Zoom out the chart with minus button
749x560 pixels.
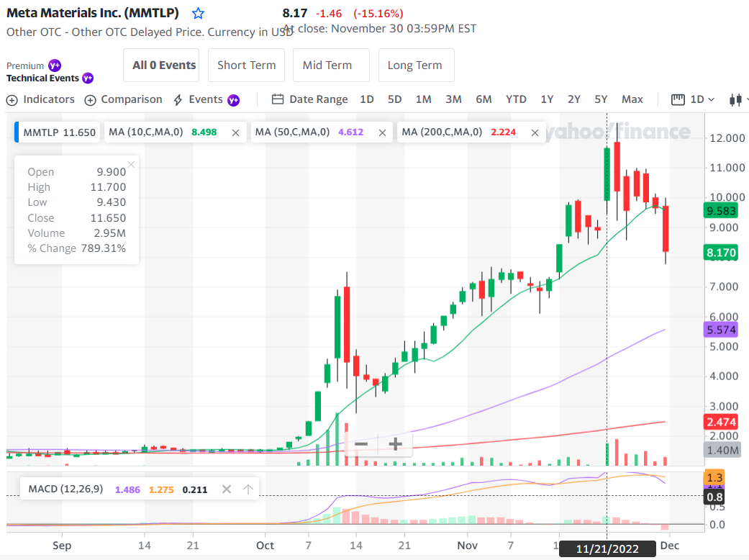361,444
